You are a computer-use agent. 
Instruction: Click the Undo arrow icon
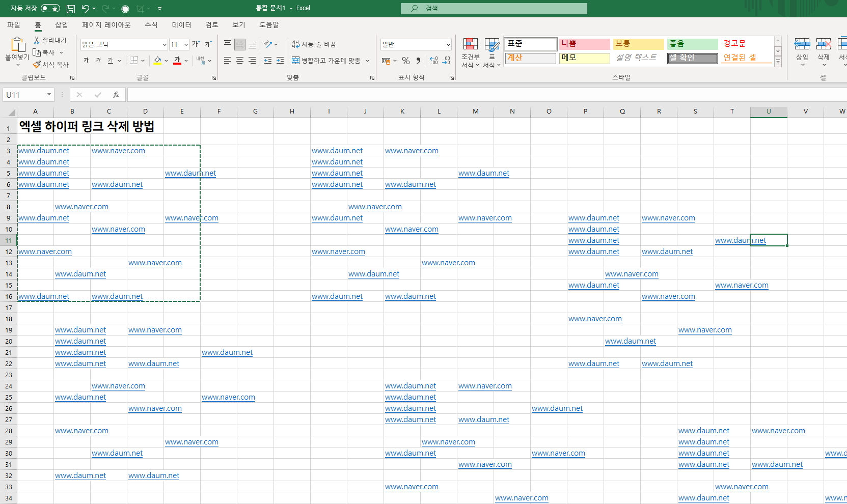tap(86, 9)
